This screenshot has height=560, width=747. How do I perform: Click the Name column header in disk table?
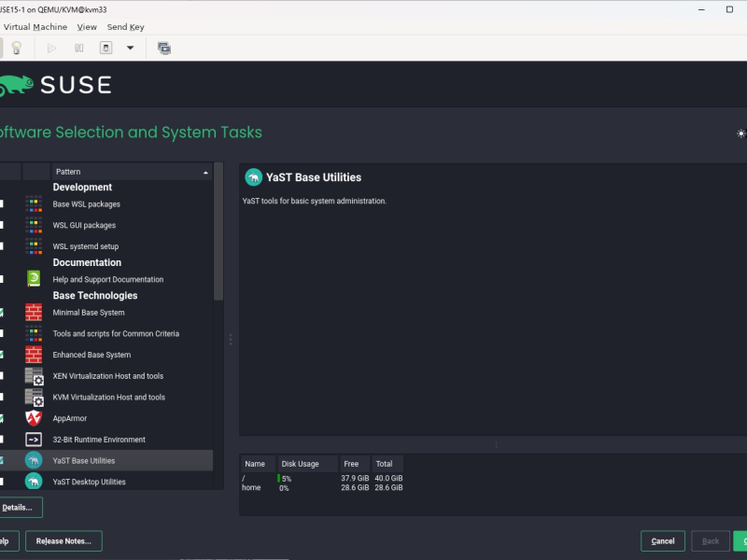[258, 464]
